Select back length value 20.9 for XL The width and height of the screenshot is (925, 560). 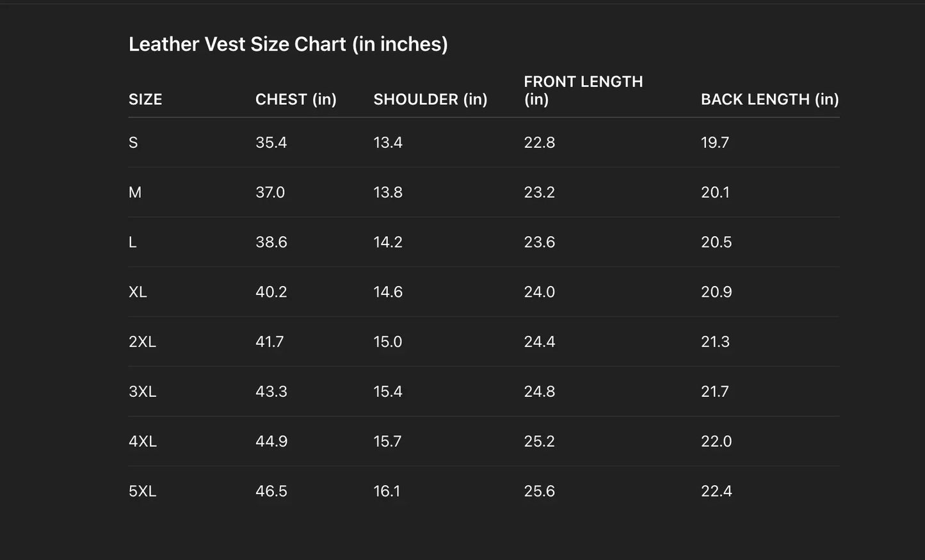(716, 292)
